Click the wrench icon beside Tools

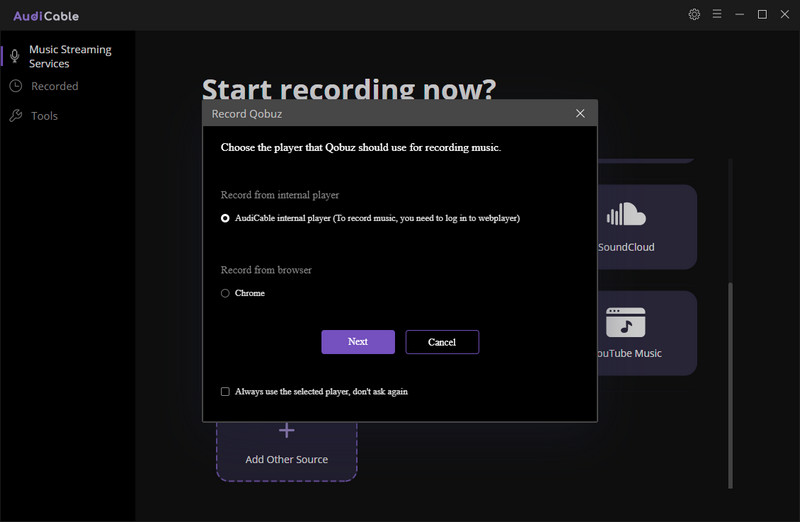click(x=16, y=115)
